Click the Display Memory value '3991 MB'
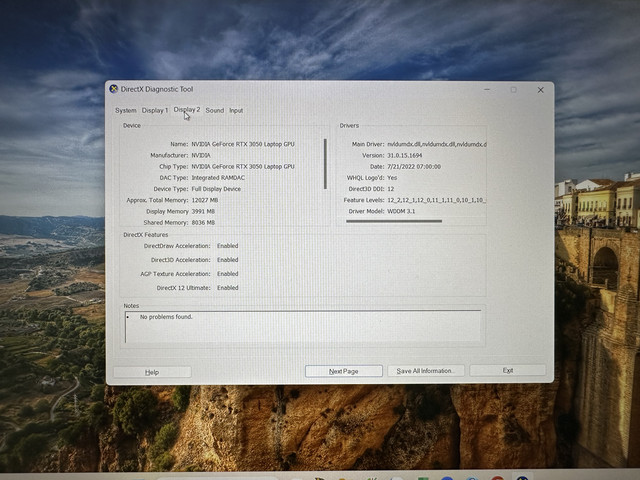 point(203,211)
